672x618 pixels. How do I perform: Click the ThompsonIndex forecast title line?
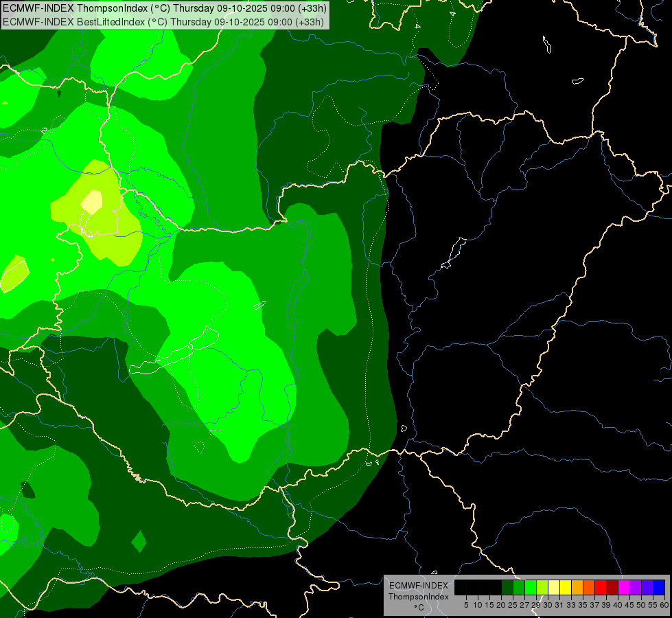(165, 8)
